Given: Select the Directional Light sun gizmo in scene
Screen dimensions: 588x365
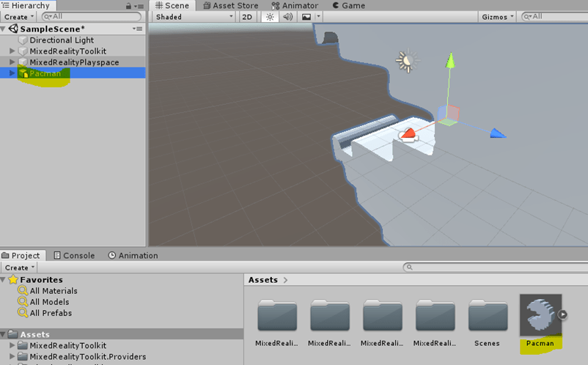Looking at the screenshot, I should (x=405, y=60).
